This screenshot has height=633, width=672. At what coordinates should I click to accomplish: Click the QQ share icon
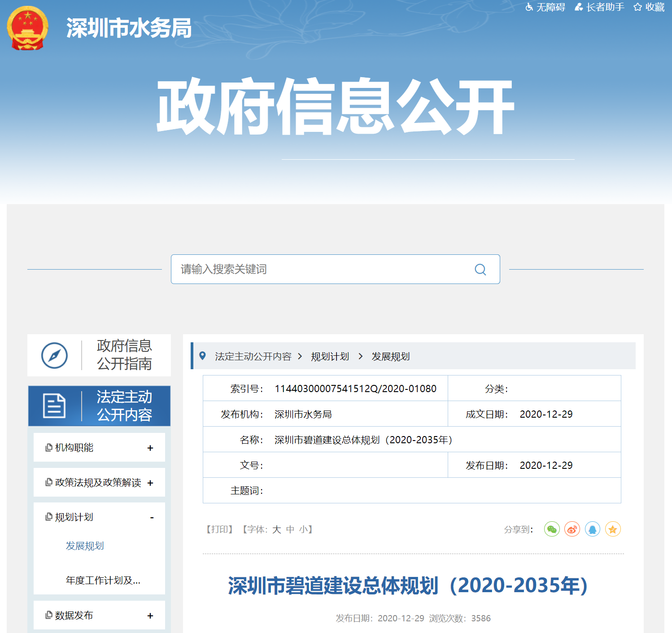(592, 529)
